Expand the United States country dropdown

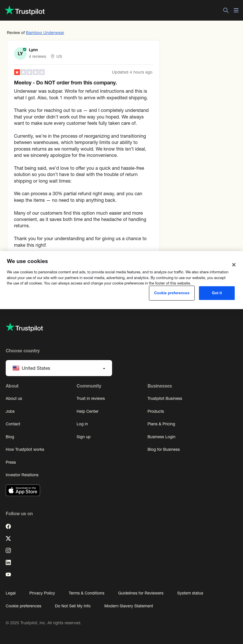(59, 368)
